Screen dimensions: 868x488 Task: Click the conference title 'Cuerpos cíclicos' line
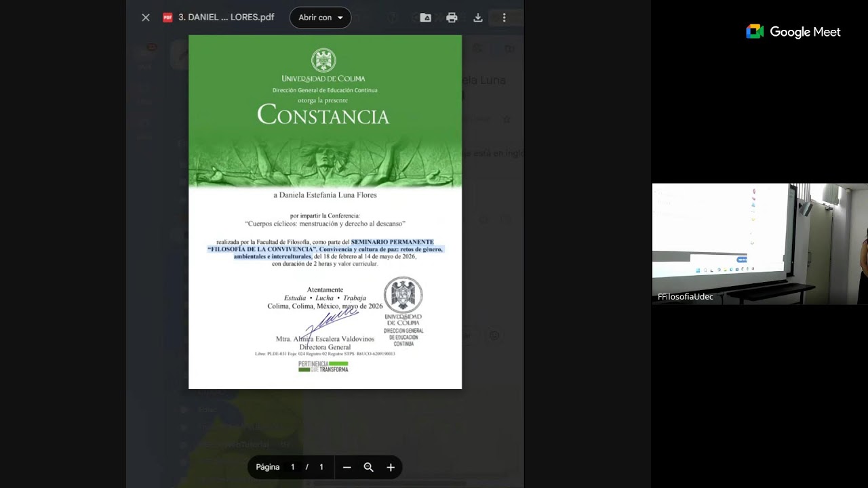coord(325,224)
